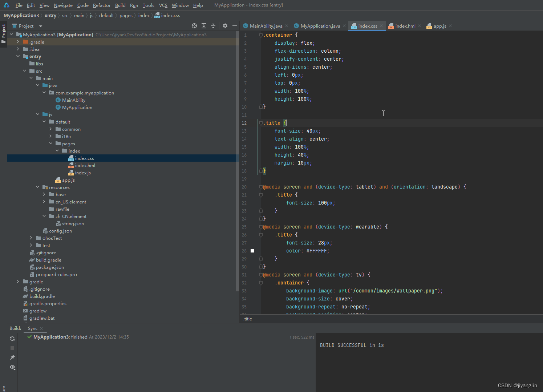Screen dimensions: 543x392
Task: Close the index.css editor tab
Action: (381, 26)
